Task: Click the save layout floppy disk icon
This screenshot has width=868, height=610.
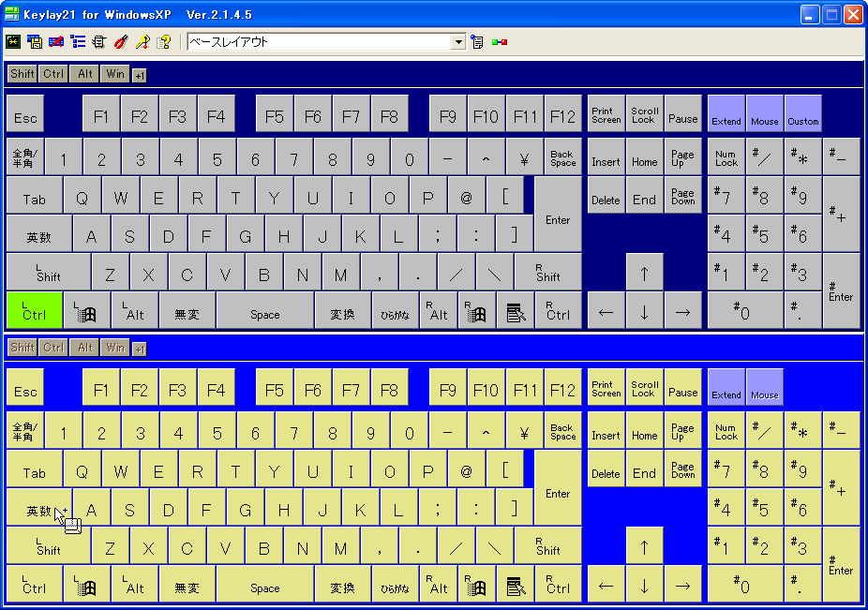Action: coord(35,41)
